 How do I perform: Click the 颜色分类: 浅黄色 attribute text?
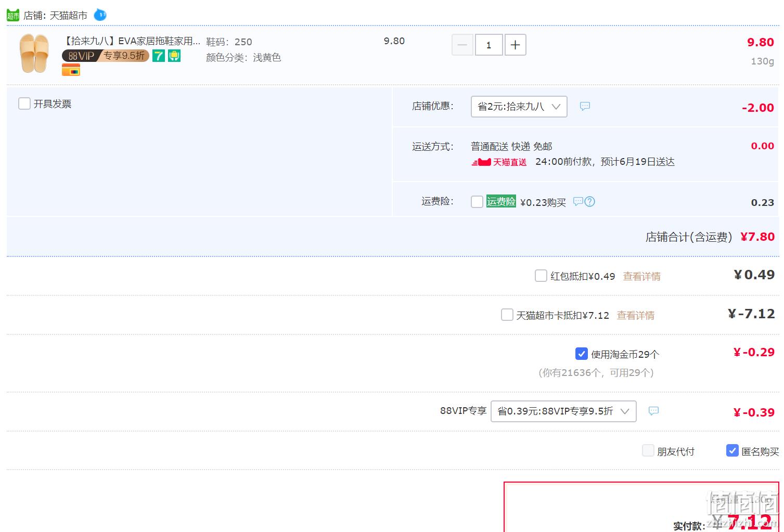(x=243, y=57)
